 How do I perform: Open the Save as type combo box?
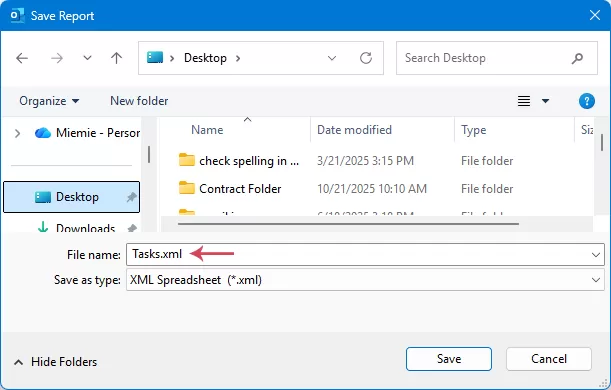coord(366,280)
